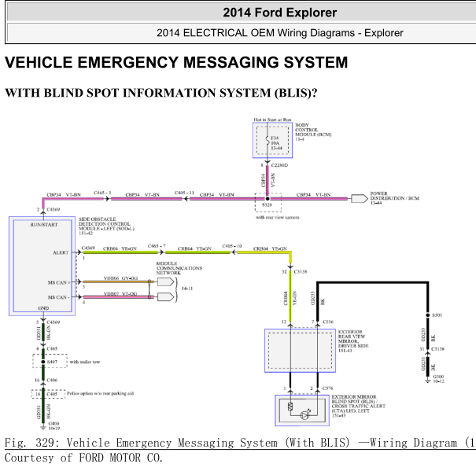The image size is (476, 471).
Task: Click the 2014 Ford Explorer header
Action: click(279, 13)
